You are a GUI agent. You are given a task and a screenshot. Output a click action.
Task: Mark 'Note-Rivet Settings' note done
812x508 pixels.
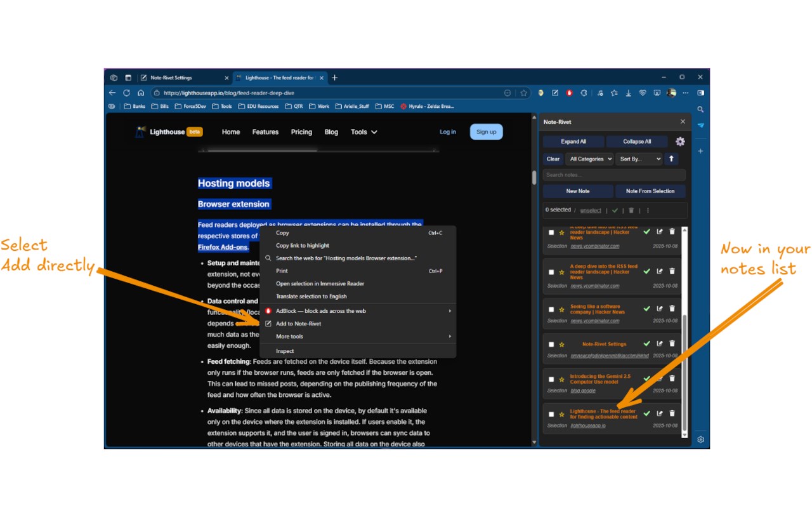point(646,344)
